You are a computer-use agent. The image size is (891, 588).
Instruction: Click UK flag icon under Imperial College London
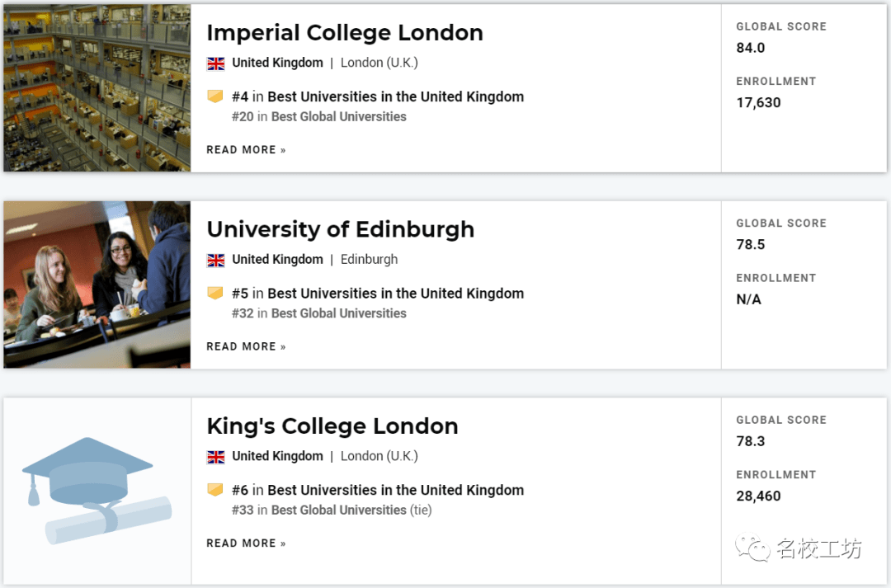pyautogui.click(x=215, y=64)
